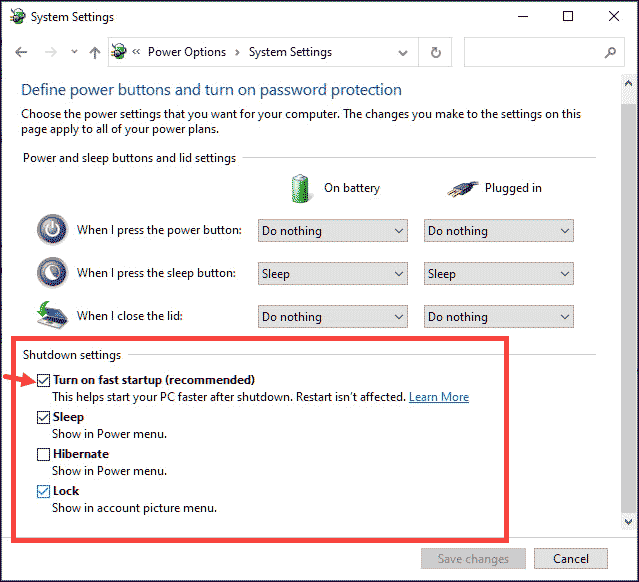Open close lid On battery dropdown
This screenshot has width=639, height=582.
[333, 317]
